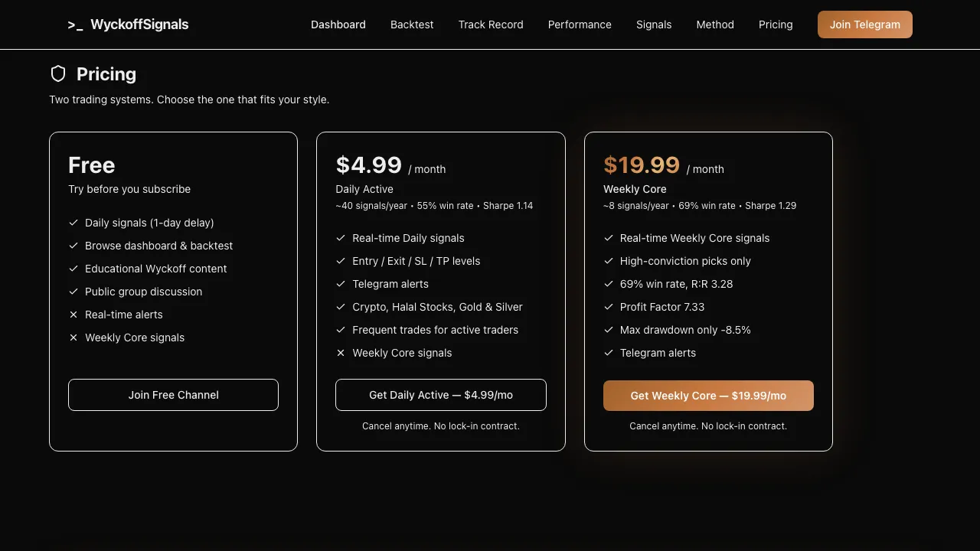Click Join Free Channel button
This screenshot has height=551, width=980.
click(x=173, y=395)
